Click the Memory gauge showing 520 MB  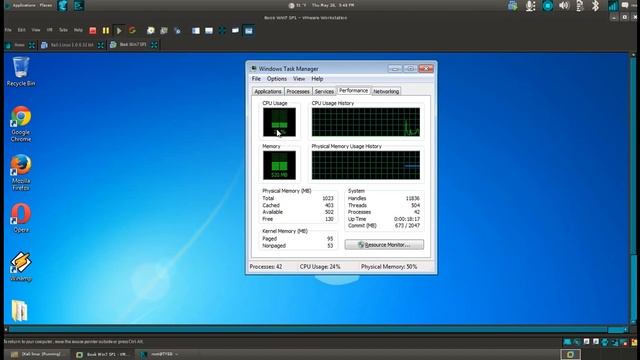(279, 165)
